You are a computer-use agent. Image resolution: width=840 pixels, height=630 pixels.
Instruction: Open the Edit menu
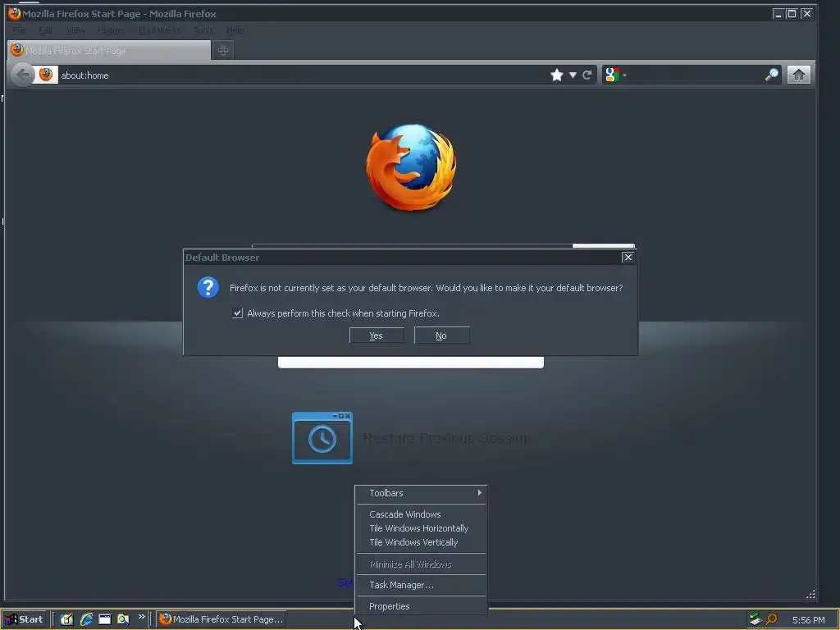click(x=45, y=30)
